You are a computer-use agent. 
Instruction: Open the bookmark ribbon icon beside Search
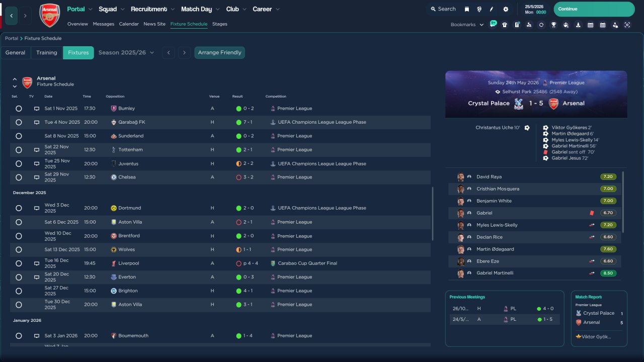[467, 9]
